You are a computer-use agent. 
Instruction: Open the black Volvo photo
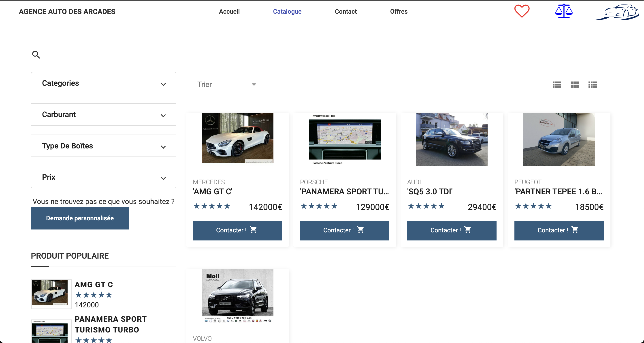237,296
